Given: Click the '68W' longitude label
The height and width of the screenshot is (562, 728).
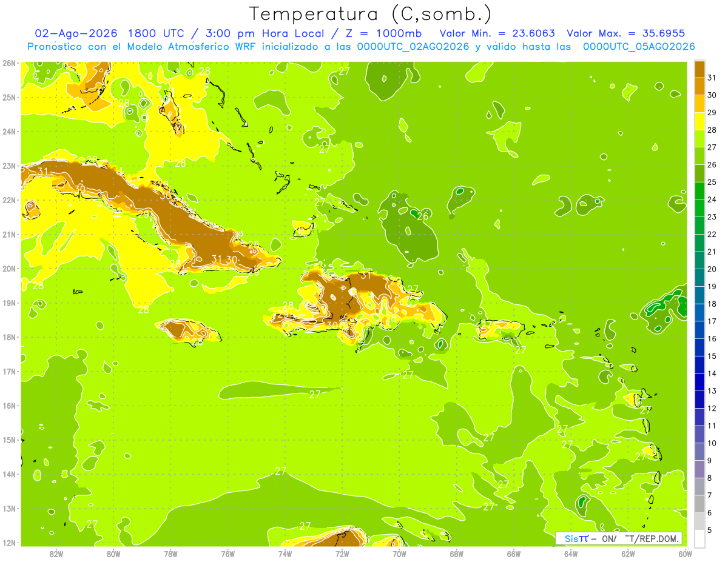Looking at the screenshot, I should tap(457, 553).
